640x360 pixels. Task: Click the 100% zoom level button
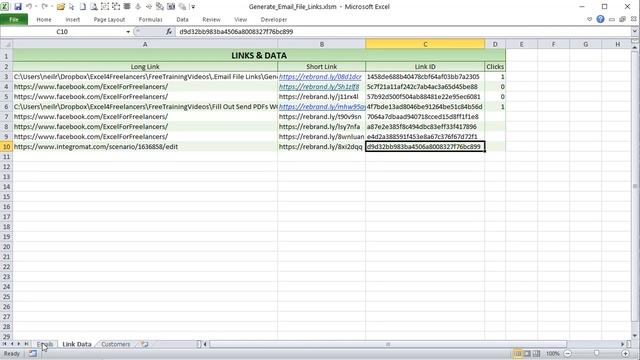point(552,353)
